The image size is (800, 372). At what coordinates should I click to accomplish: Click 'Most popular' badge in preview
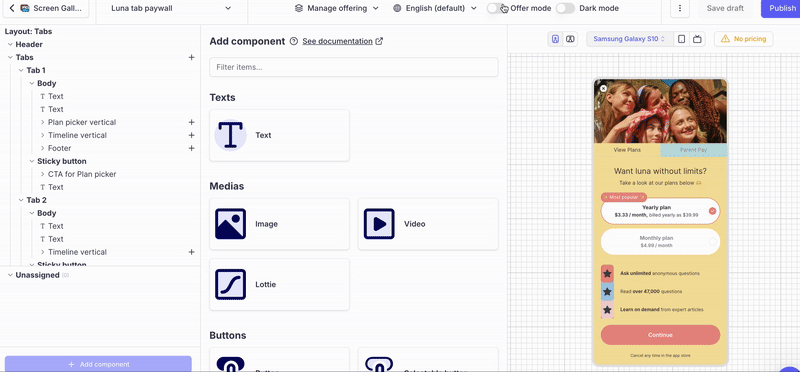(623, 197)
